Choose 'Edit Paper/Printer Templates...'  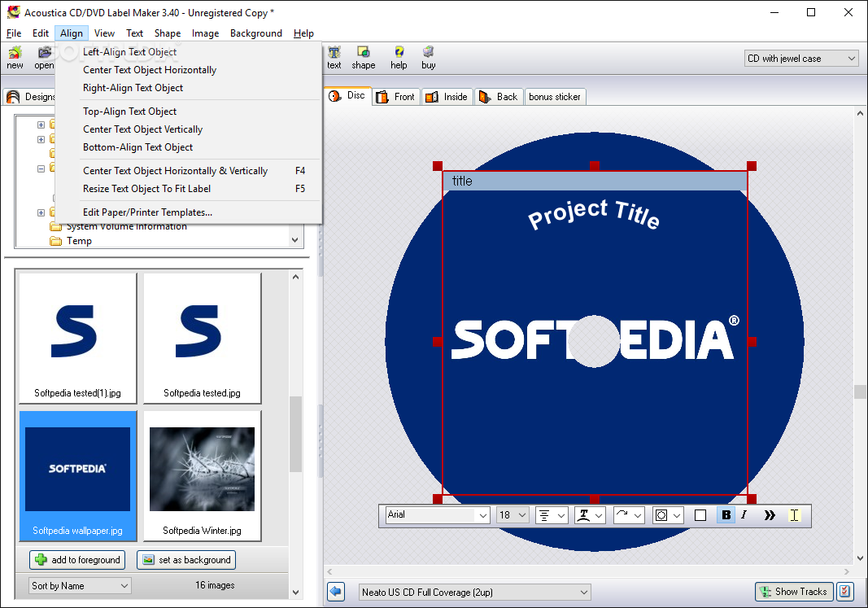pos(188,212)
